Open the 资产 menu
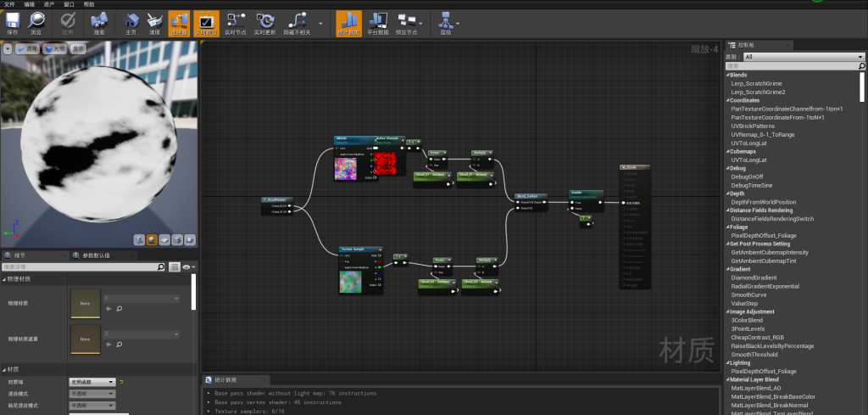Screen dimensions: 868x415 click(49, 4)
